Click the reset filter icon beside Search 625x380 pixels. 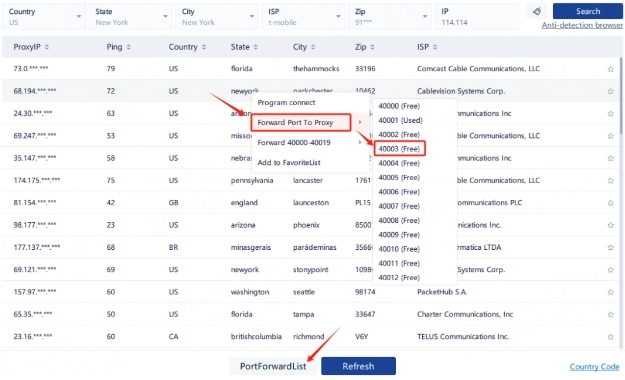(537, 12)
